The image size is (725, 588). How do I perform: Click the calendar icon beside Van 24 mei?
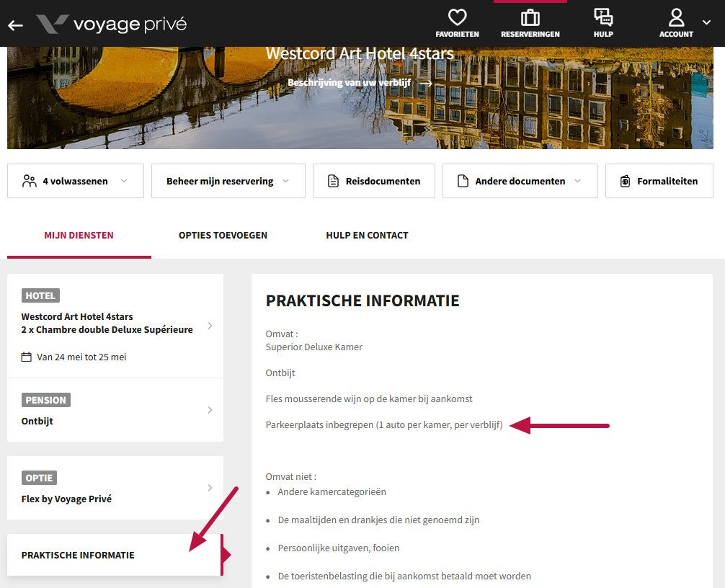tap(27, 357)
